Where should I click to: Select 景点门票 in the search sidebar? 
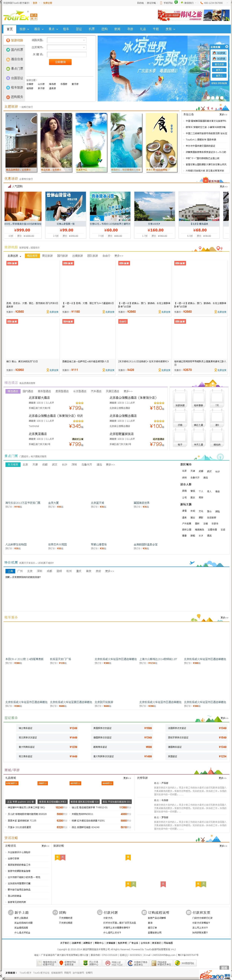point(15,68)
